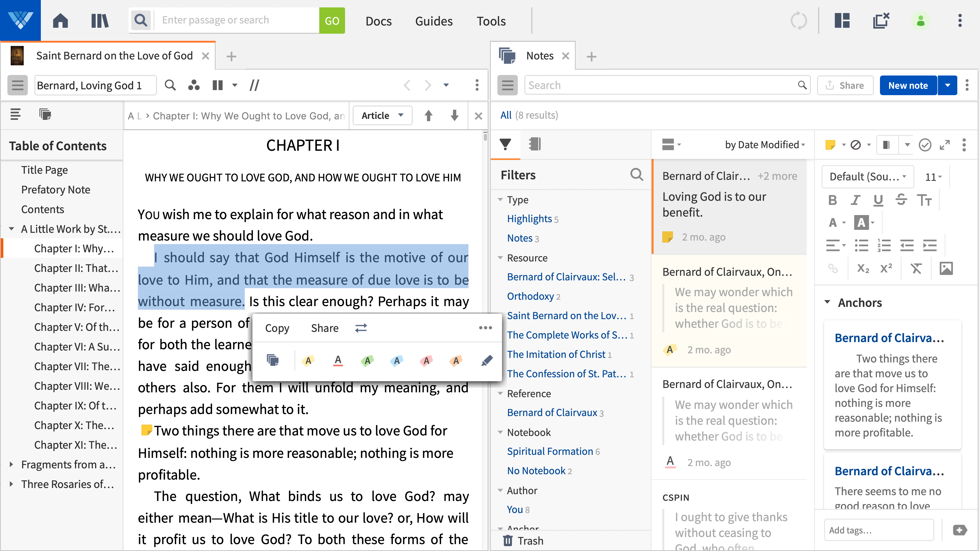980x551 pixels.
Task: Click the swap arrows icon in popup
Action: pyautogui.click(x=361, y=328)
